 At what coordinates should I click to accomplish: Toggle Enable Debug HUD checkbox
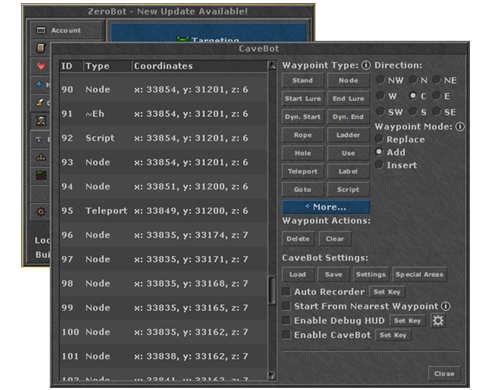[286, 320]
